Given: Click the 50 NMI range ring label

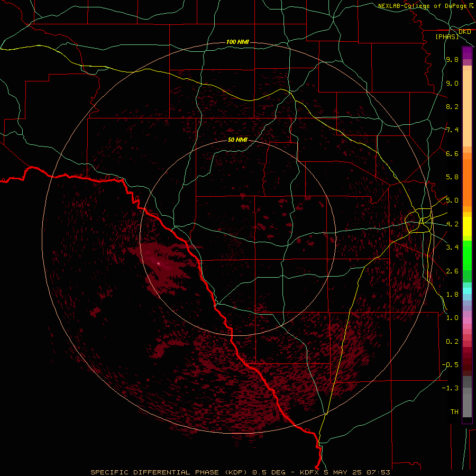Looking at the screenshot, I should (237, 140).
